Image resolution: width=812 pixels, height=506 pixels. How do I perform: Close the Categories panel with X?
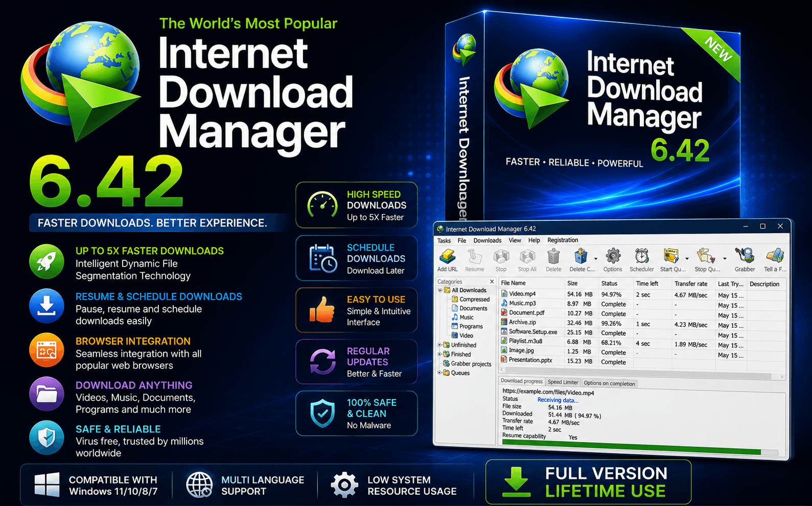click(x=492, y=282)
